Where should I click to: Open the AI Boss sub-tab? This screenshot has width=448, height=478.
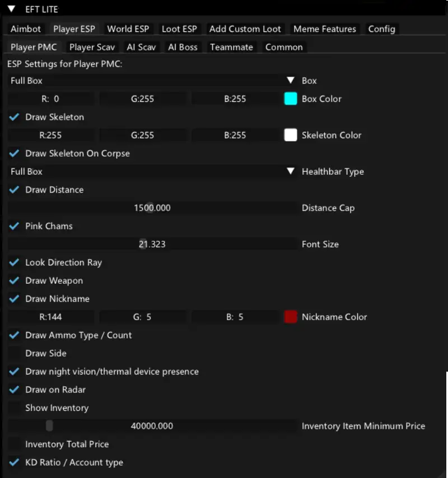[x=183, y=47]
